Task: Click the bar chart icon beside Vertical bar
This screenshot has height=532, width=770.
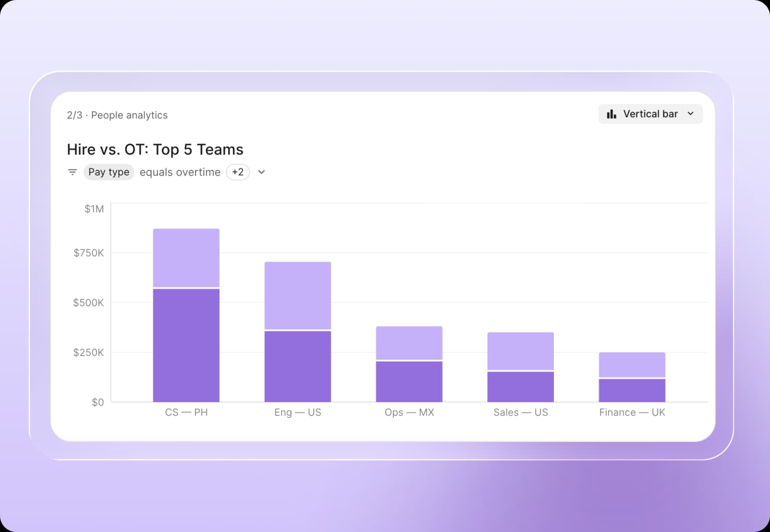Action: point(611,114)
